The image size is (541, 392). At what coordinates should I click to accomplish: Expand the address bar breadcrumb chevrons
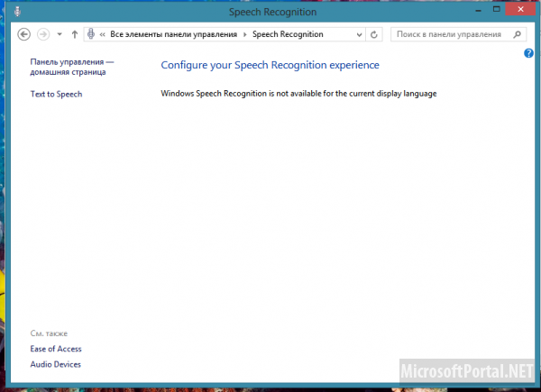pyautogui.click(x=103, y=34)
